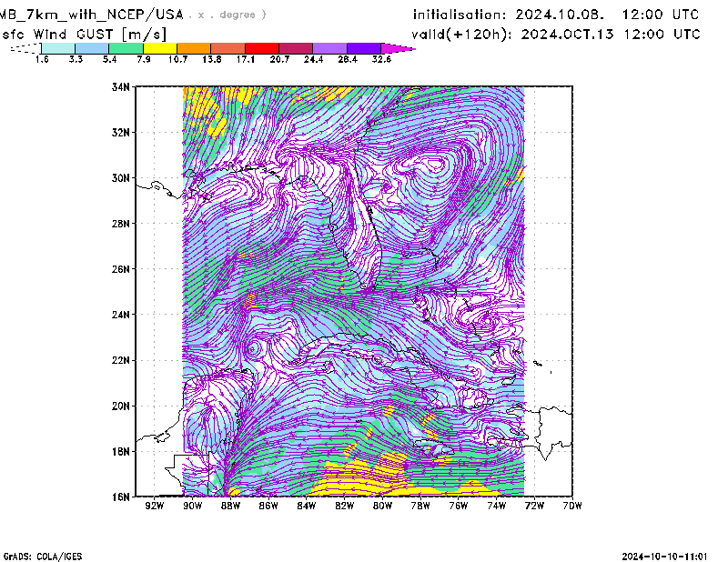
Task: Click the initialisation date 2024.10.08. text
Action: tap(560, 15)
